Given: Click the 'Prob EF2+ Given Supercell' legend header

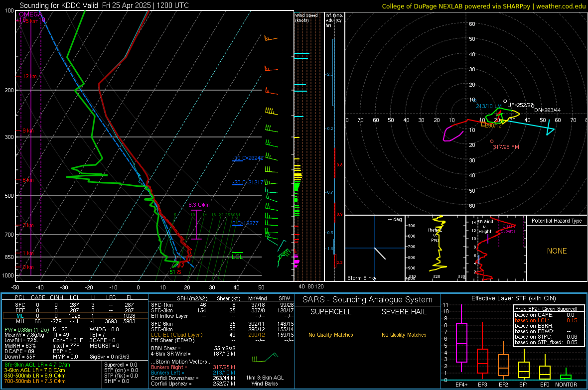Looking at the screenshot, I should 546,309.
